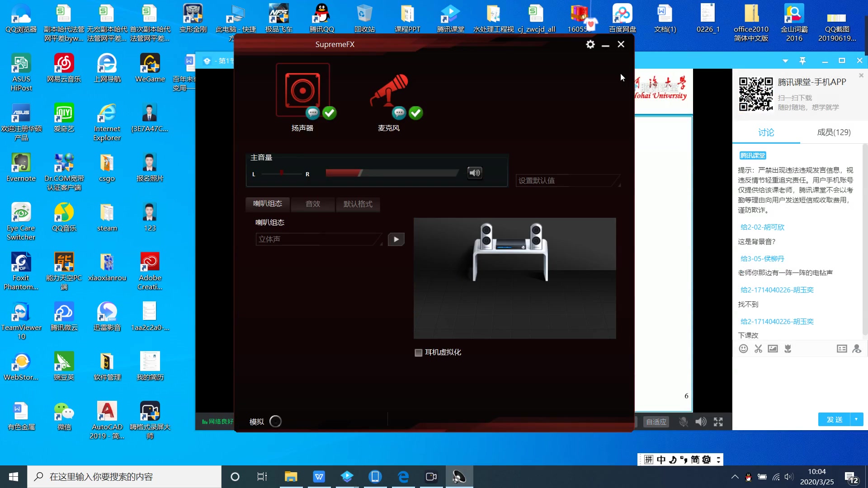Viewport: 868px width, 488px height.
Task: Switch to 音效 tab
Action: pos(313,204)
